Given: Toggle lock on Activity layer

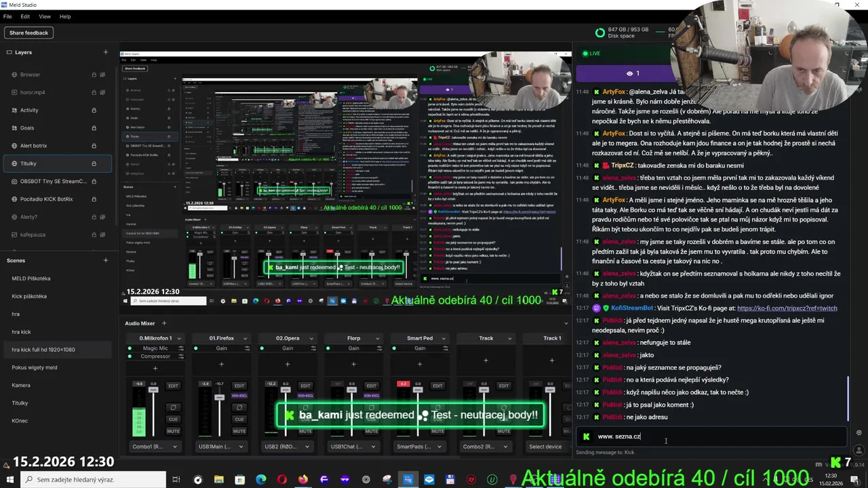Looking at the screenshot, I should click(94, 110).
